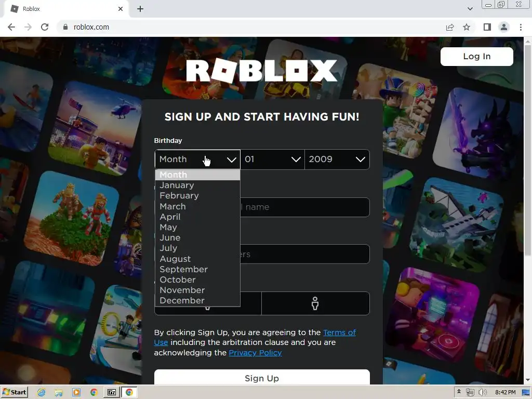Select January from the month list
Viewport: 532px width, 399px height.
click(x=197, y=185)
